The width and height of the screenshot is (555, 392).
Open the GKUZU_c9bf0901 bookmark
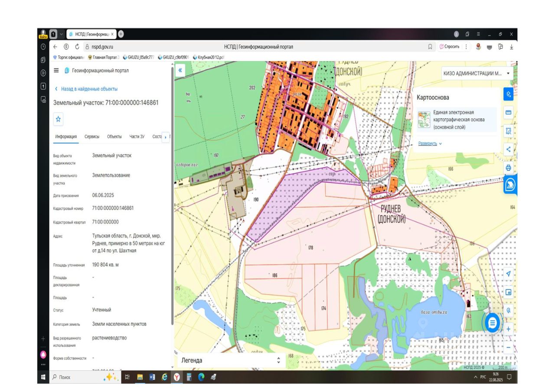(173, 57)
